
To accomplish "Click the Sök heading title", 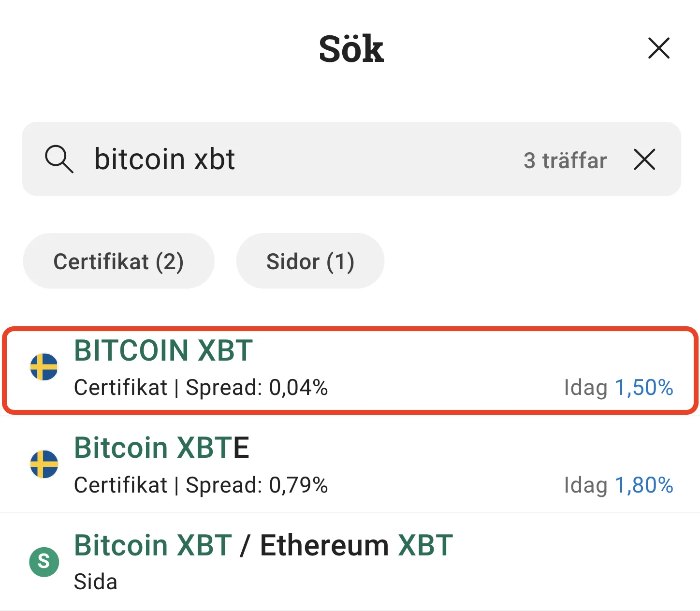I will pos(351,49).
